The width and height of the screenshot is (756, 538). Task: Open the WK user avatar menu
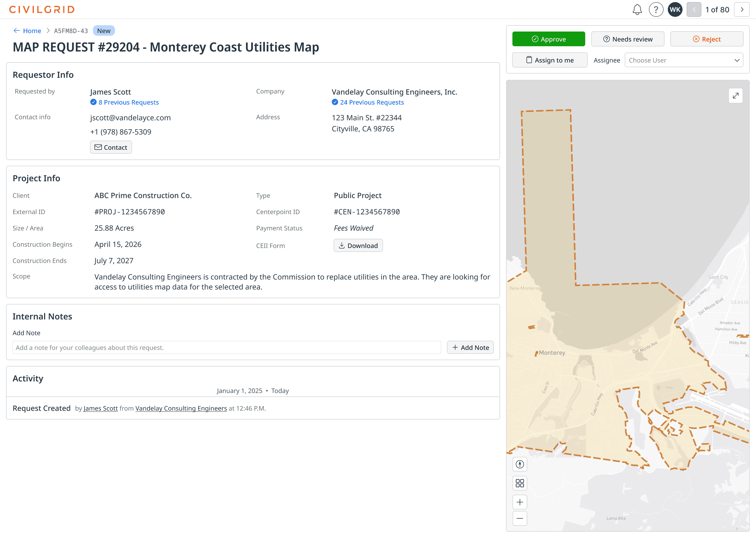point(675,10)
